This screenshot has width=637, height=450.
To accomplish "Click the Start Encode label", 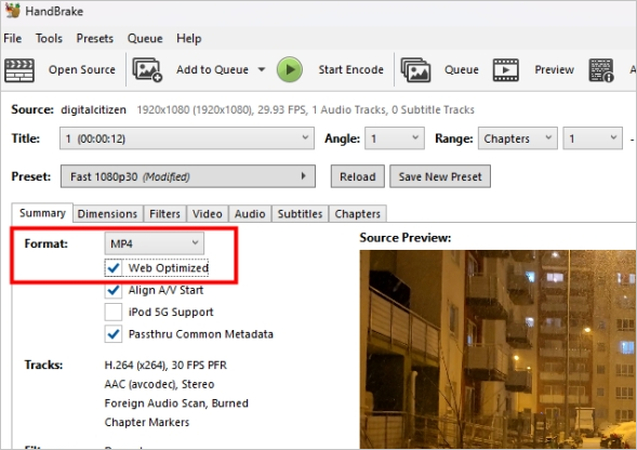I will coord(351,70).
